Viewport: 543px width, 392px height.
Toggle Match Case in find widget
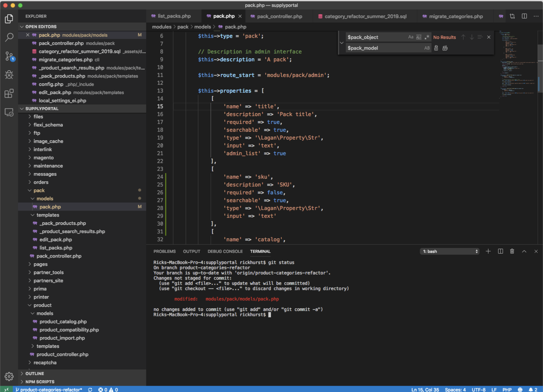coord(410,37)
